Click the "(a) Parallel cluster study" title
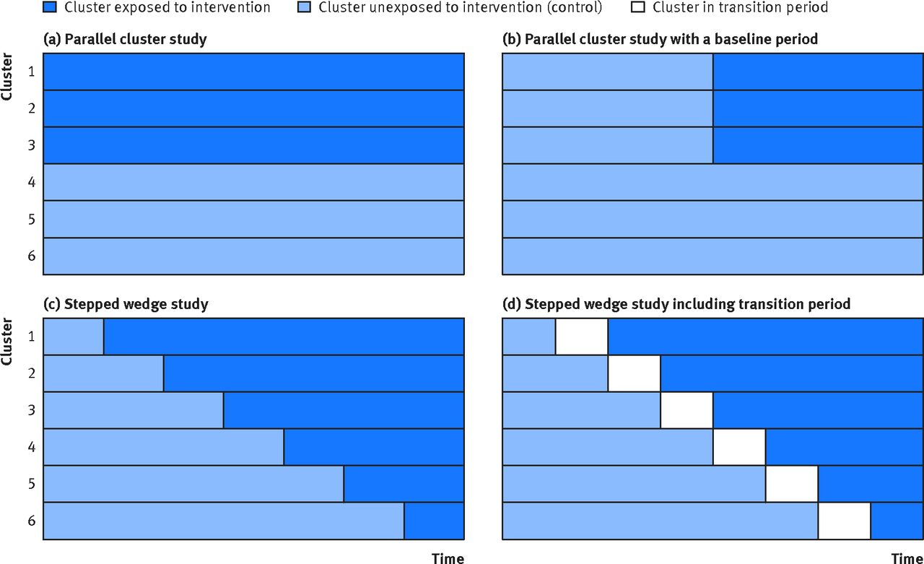This screenshot has width=924, height=564. coord(125,40)
